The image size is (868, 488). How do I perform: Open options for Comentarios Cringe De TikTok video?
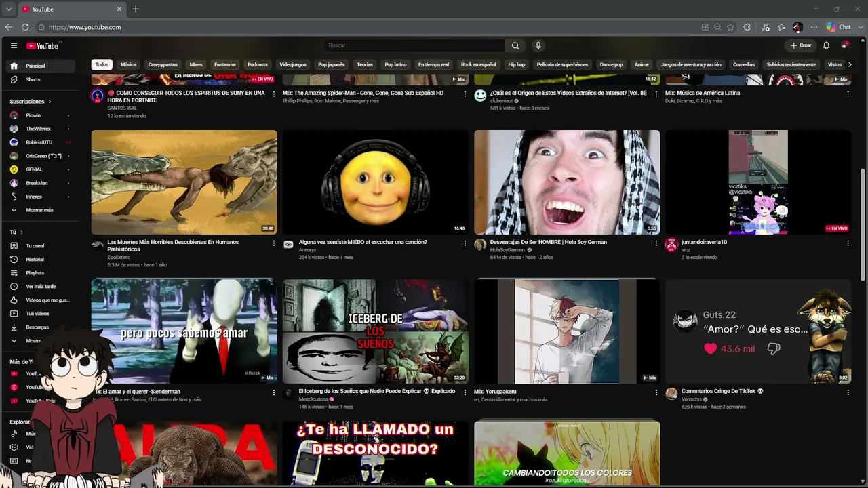coord(848,392)
